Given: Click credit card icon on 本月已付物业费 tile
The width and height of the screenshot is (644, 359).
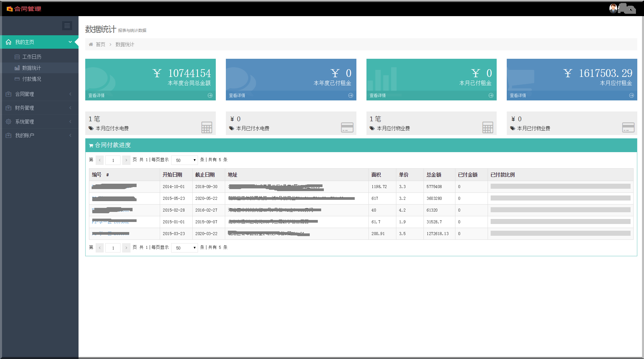Looking at the screenshot, I should pyautogui.click(x=628, y=127).
